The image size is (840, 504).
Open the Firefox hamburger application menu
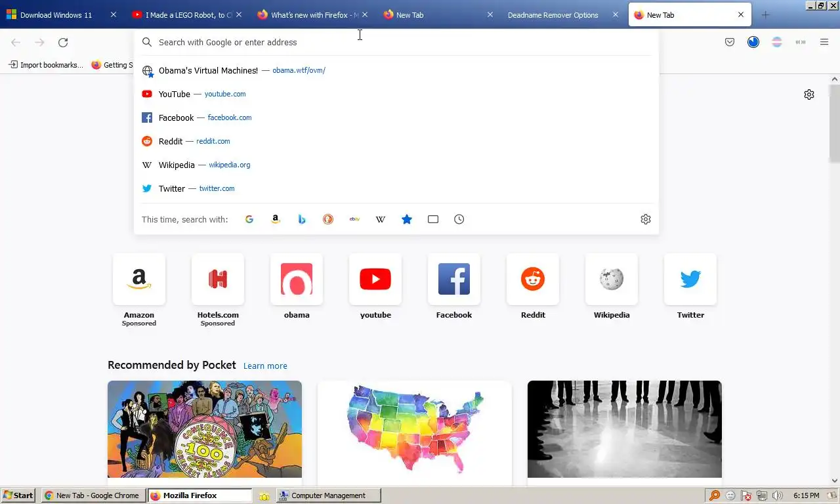(824, 42)
